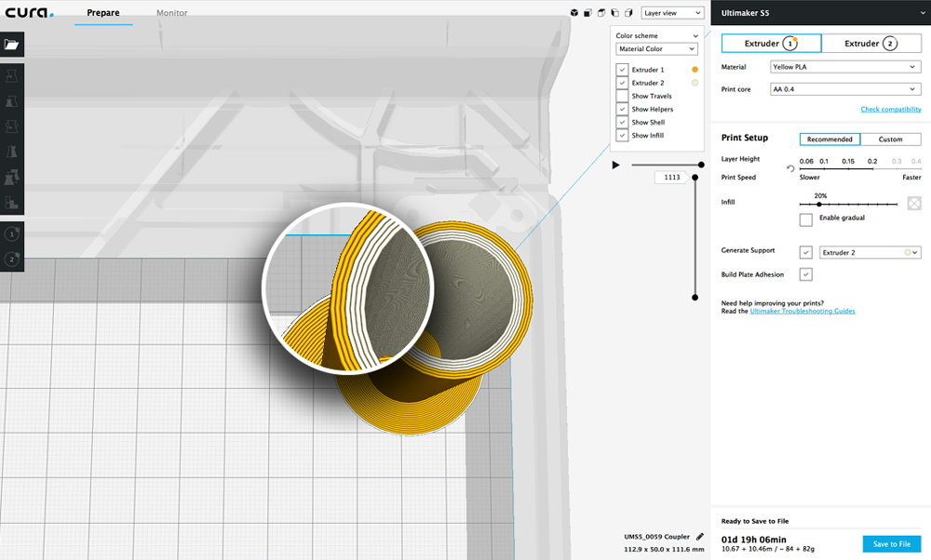
Task: Click the Infill percentage slider handle
Action: pos(818,204)
